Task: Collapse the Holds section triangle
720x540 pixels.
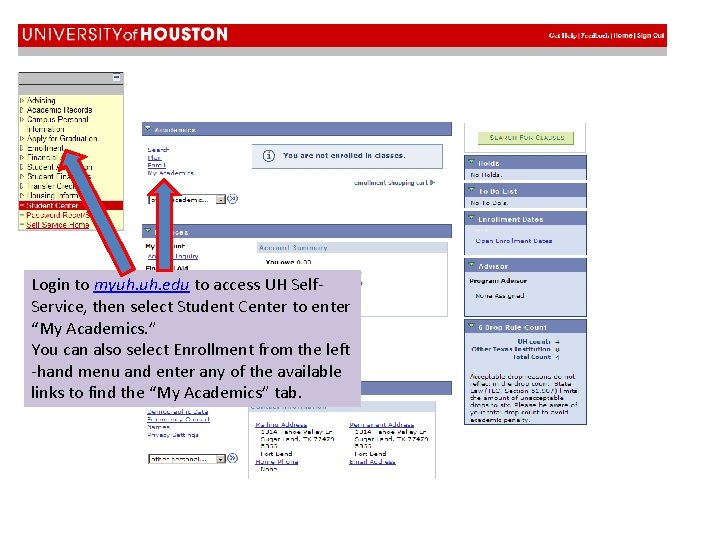Action: pyautogui.click(x=471, y=162)
